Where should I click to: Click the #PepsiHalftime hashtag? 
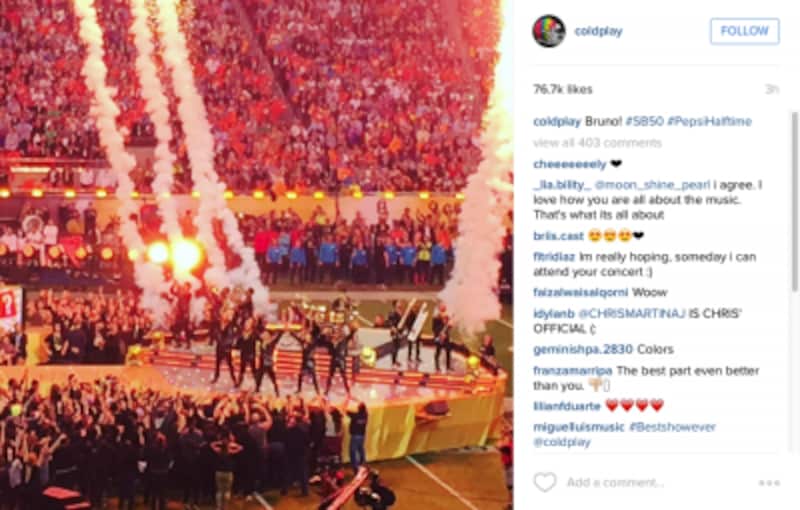pyautogui.click(x=709, y=121)
